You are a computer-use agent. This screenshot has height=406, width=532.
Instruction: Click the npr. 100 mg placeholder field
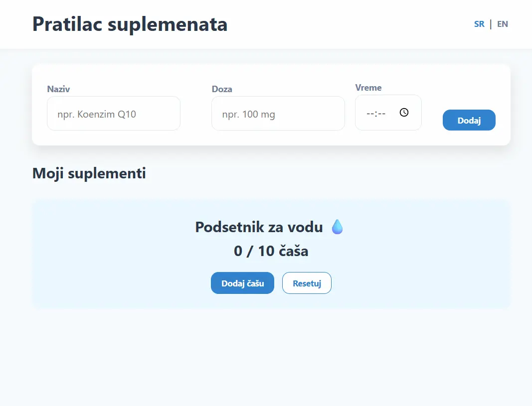pyautogui.click(x=248, y=114)
